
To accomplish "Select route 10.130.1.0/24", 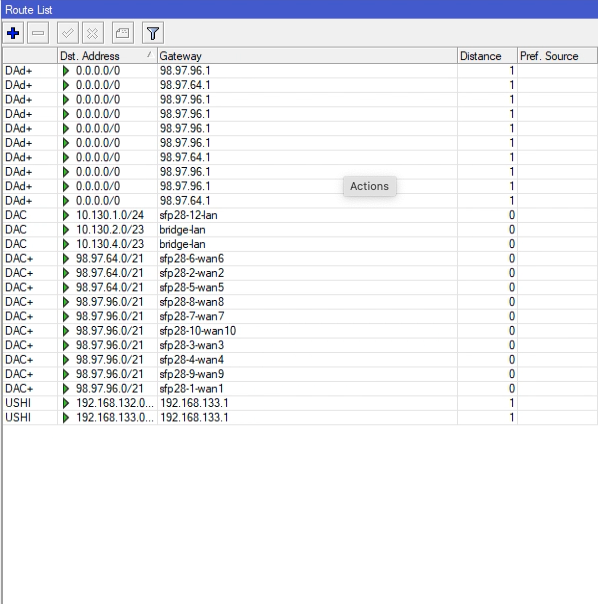I will [x=299, y=215].
